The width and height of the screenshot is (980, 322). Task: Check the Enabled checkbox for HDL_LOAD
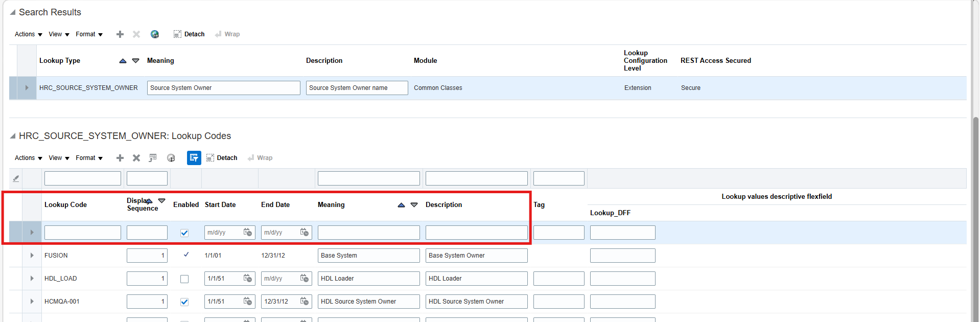click(x=184, y=279)
